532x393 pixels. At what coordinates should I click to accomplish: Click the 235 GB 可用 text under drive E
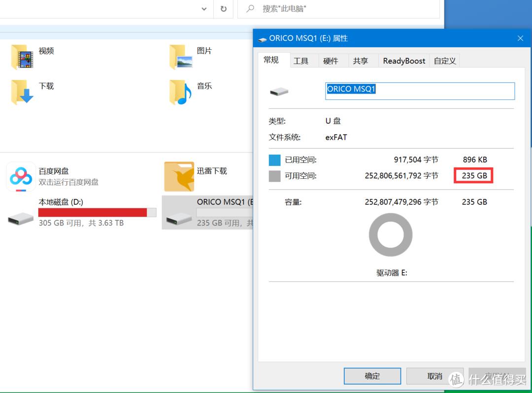tap(219, 223)
